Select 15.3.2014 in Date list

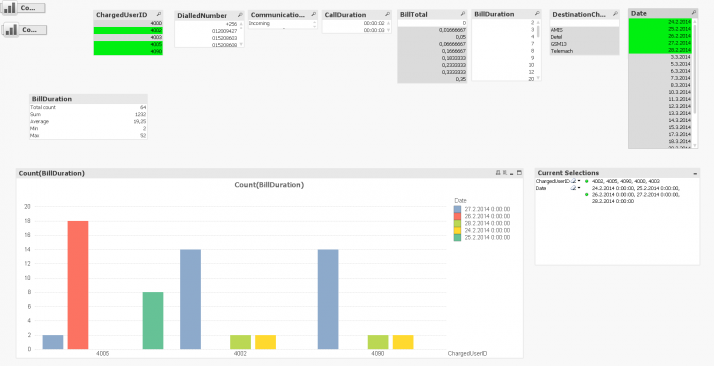coord(660,127)
